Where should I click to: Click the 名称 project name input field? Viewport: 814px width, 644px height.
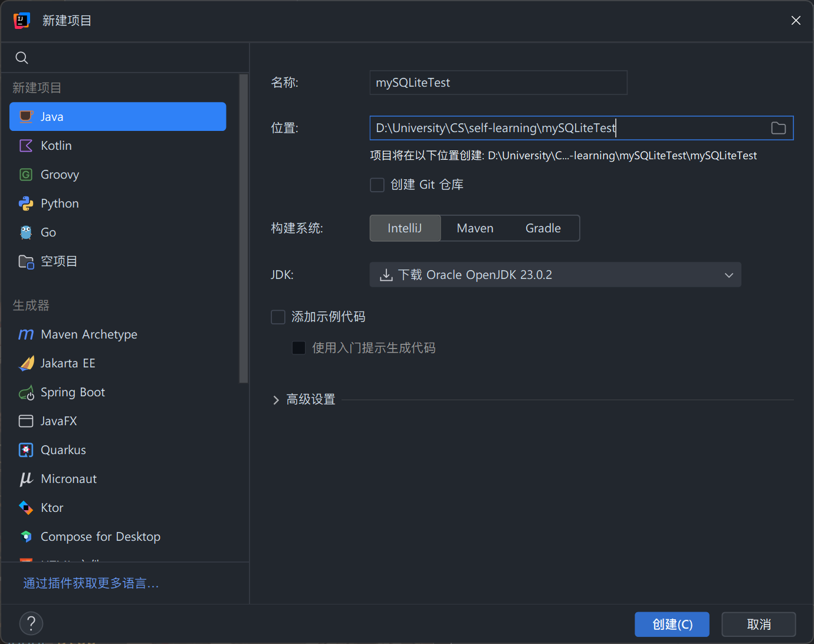click(x=498, y=83)
